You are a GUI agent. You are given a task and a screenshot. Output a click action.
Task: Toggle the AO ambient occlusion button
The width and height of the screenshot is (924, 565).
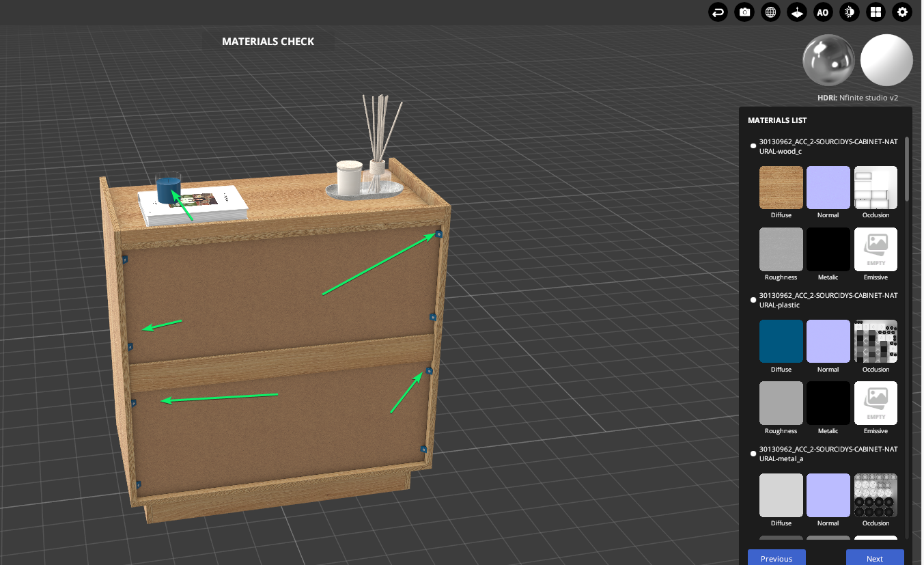click(823, 12)
